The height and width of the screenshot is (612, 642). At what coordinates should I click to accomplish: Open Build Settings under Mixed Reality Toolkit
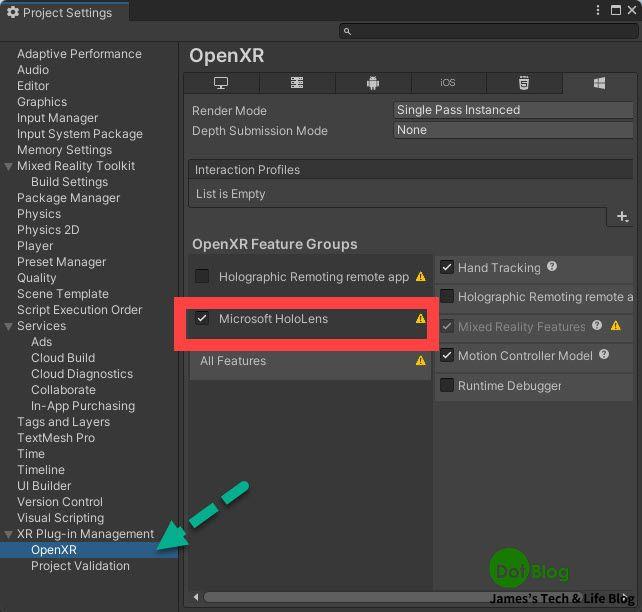coord(70,182)
